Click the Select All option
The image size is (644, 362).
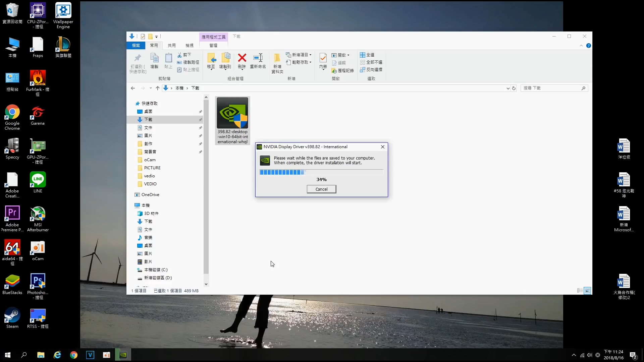click(x=367, y=55)
